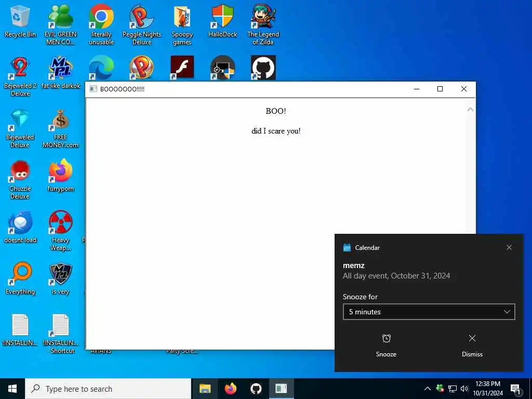Open the Spoopy games folder
Screen dimensions: 532x399
(182, 25)
